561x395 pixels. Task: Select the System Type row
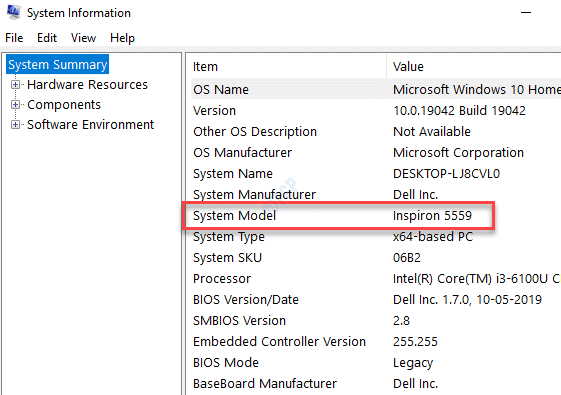pyautogui.click(x=376, y=237)
